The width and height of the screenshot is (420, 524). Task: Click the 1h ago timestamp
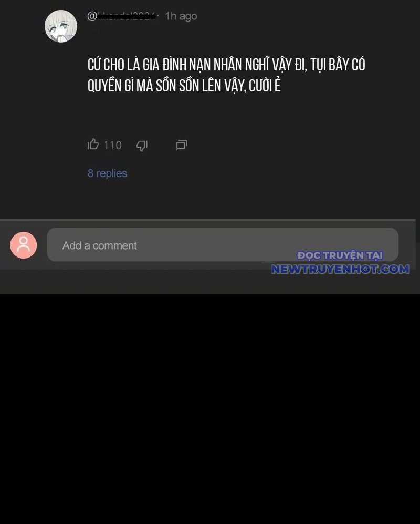pos(181,16)
